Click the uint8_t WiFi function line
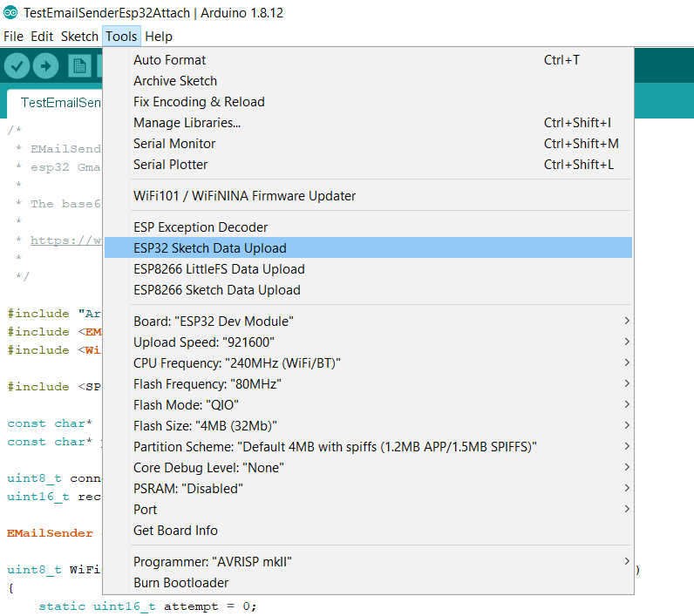 pyautogui.click(x=54, y=570)
